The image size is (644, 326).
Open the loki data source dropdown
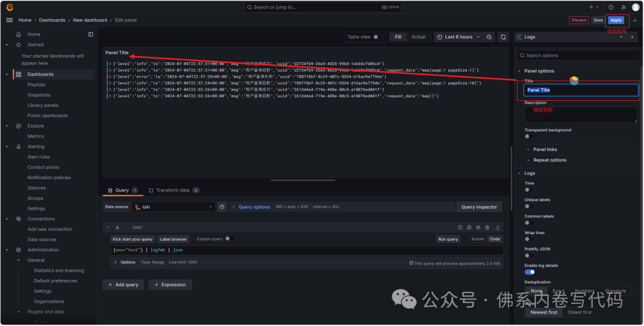tap(174, 207)
